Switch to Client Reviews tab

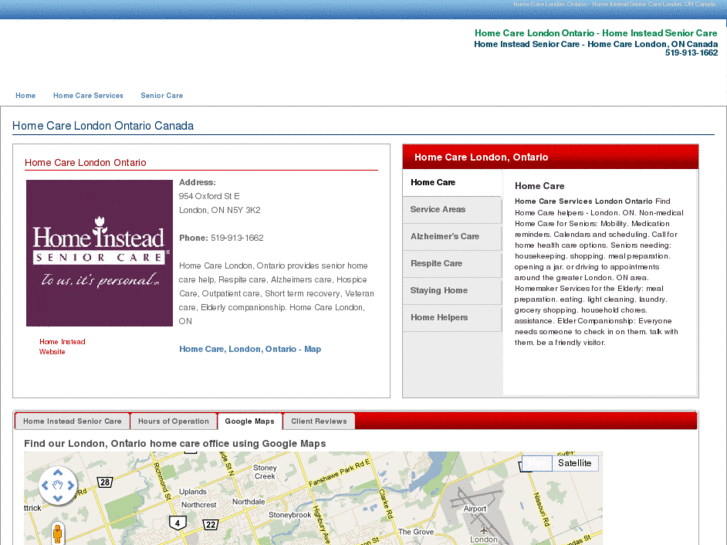(319, 421)
